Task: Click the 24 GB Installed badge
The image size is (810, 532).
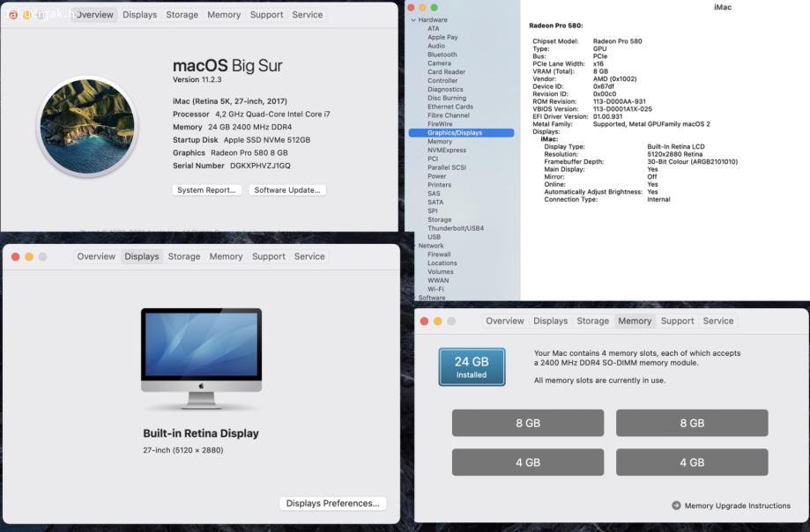Action: point(472,367)
